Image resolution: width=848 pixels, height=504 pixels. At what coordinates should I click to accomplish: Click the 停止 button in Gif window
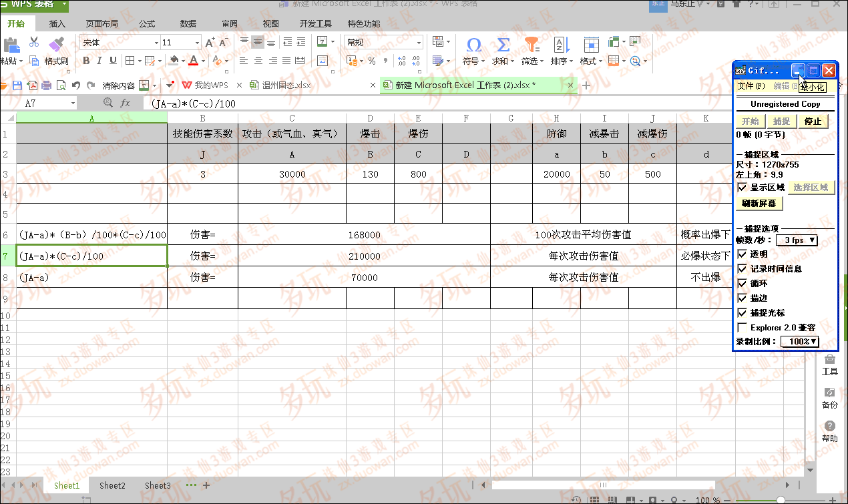813,121
